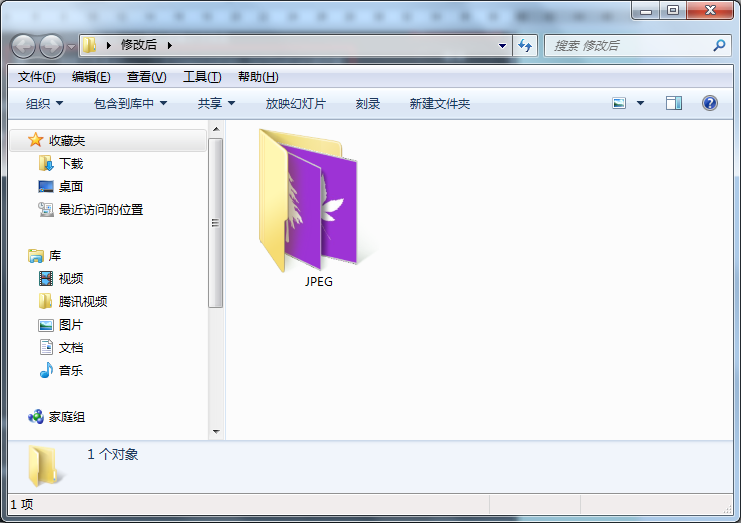
Task: Select 下载 in the favorites list
Action: pos(70,163)
